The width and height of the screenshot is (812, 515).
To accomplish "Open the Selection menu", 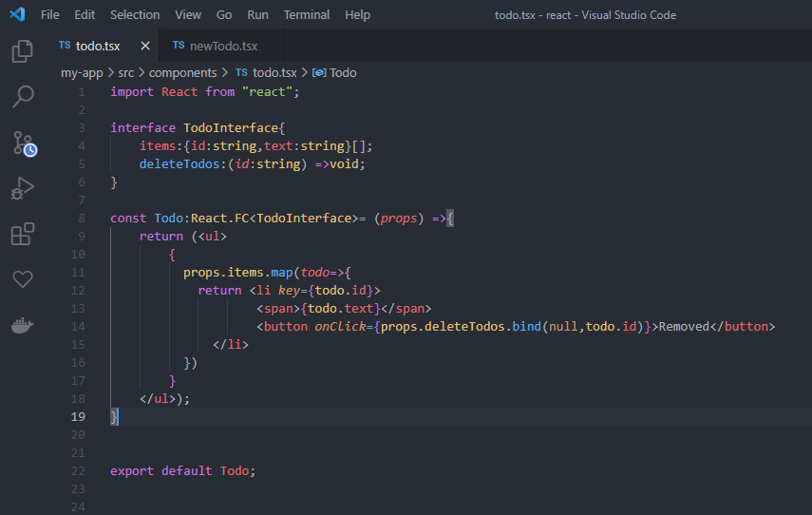I will (x=135, y=15).
